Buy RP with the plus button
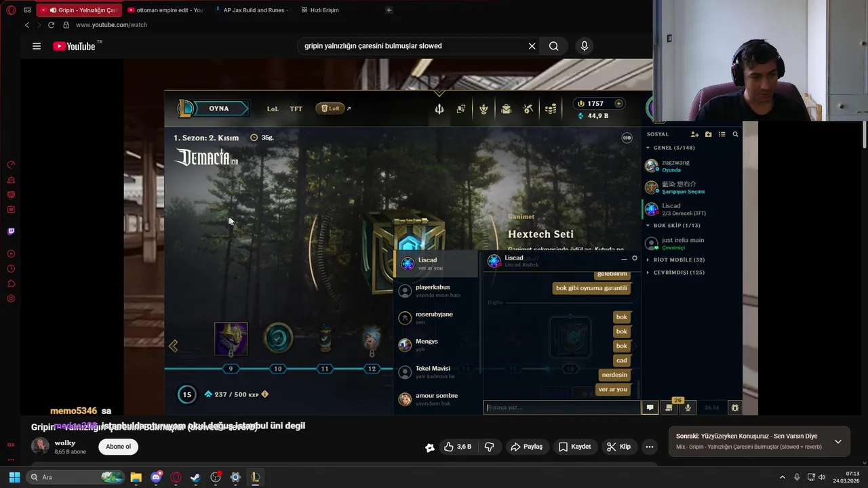Viewport: 868px width, 488px height. tap(618, 104)
